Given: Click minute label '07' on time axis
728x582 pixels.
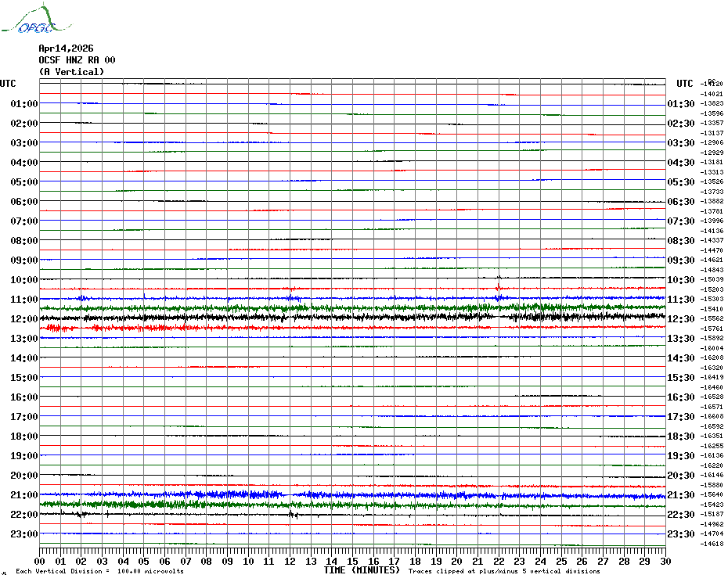Looking at the screenshot, I should 186,561.
